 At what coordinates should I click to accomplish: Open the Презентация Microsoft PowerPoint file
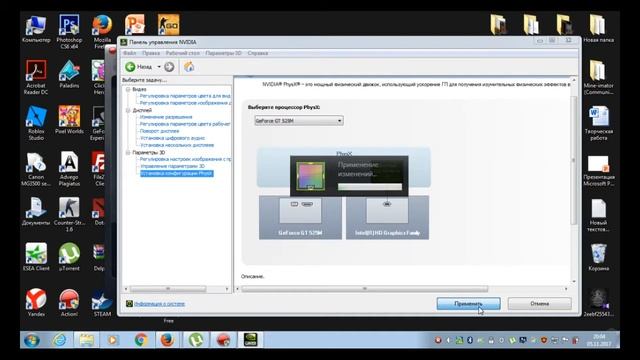pyautogui.click(x=598, y=171)
